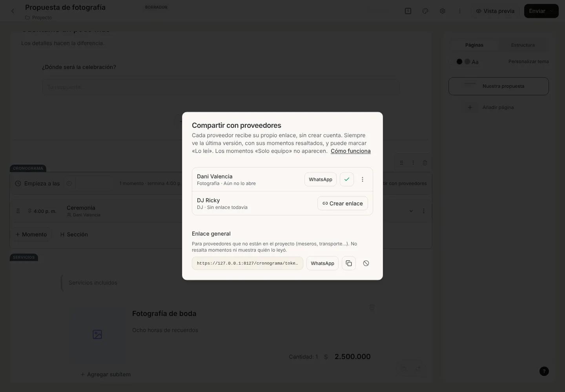Share the general link via WhatsApp
Screen dimensions: 565x392
(x=323, y=263)
